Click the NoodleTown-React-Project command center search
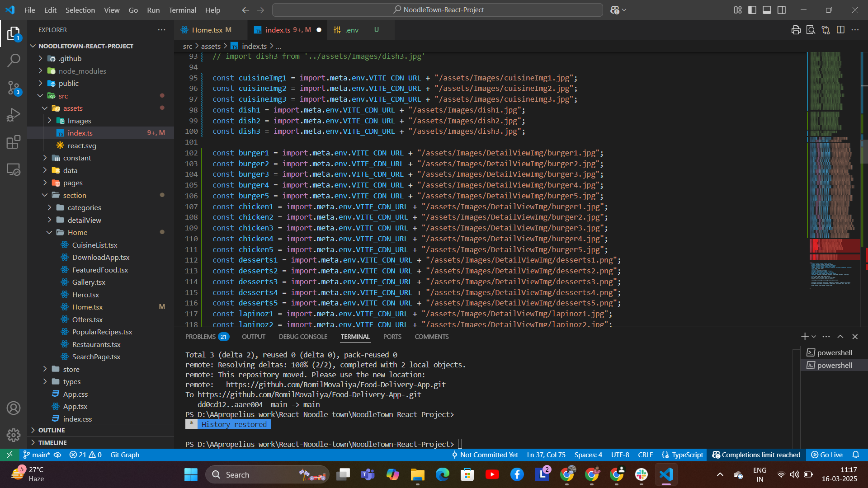The width and height of the screenshot is (868, 488). click(438, 10)
